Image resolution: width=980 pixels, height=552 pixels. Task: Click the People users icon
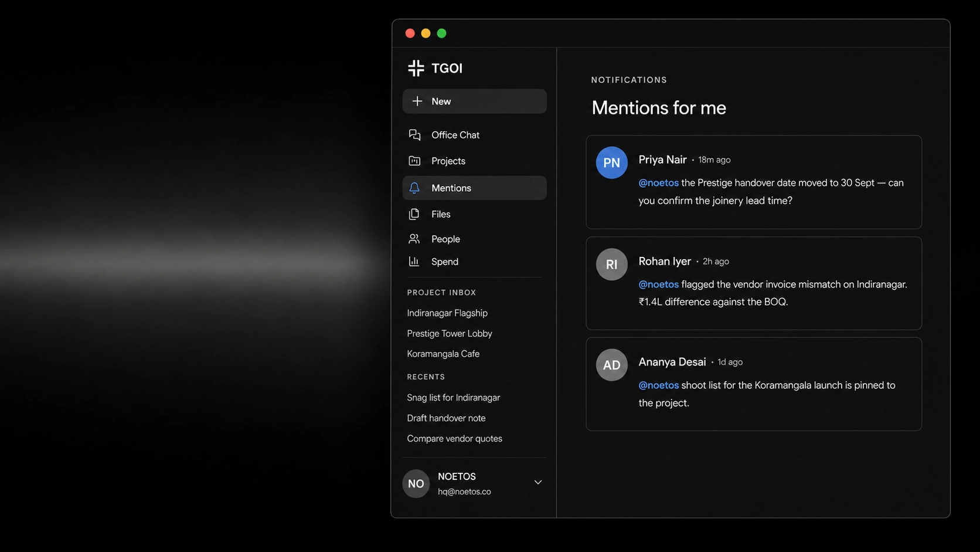[x=414, y=239]
